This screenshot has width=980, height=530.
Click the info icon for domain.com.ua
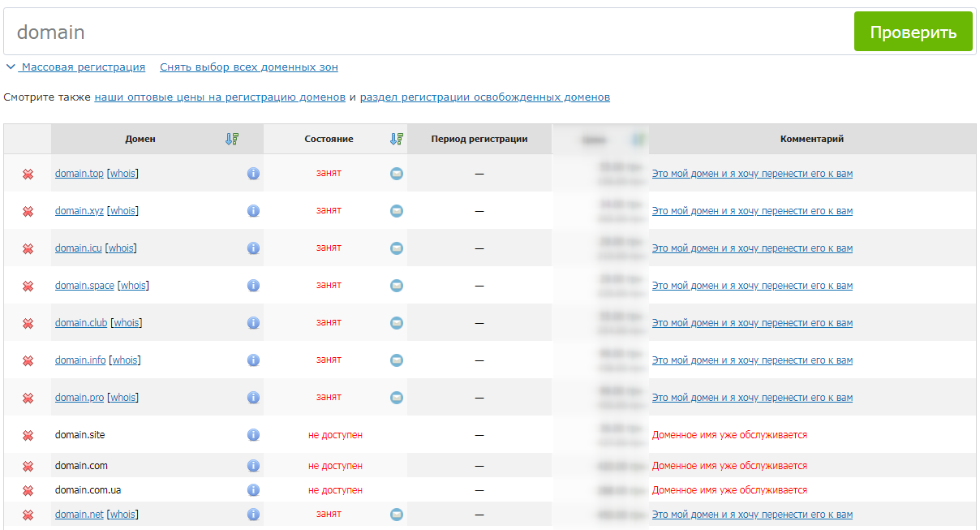pyautogui.click(x=253, y=490)
